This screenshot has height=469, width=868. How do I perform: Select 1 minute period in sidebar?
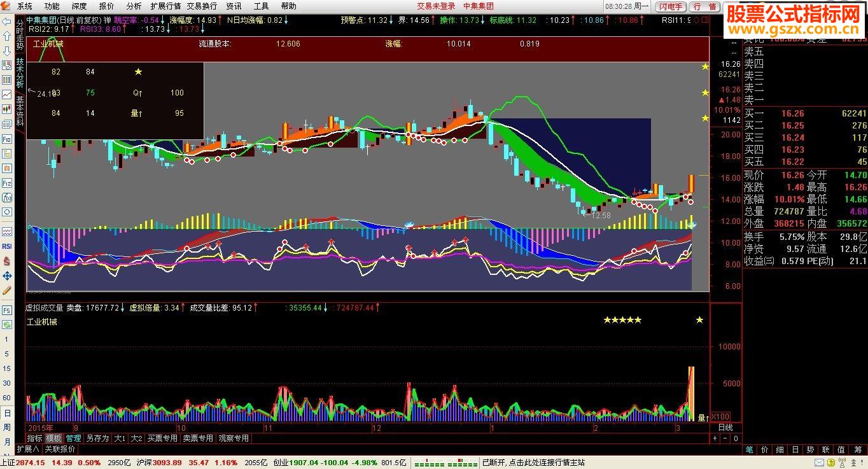click(6, 339)
